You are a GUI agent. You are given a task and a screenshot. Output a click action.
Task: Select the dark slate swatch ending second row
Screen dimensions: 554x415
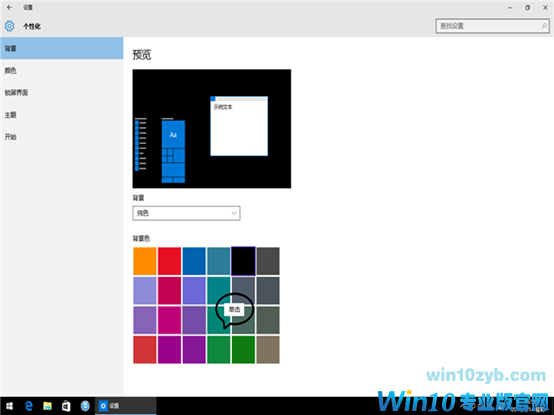coord(268,290)
